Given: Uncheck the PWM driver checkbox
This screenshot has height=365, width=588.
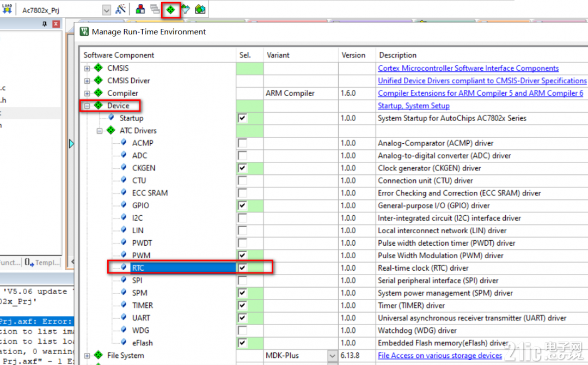Looking at the screenshot, I should 243,255.
